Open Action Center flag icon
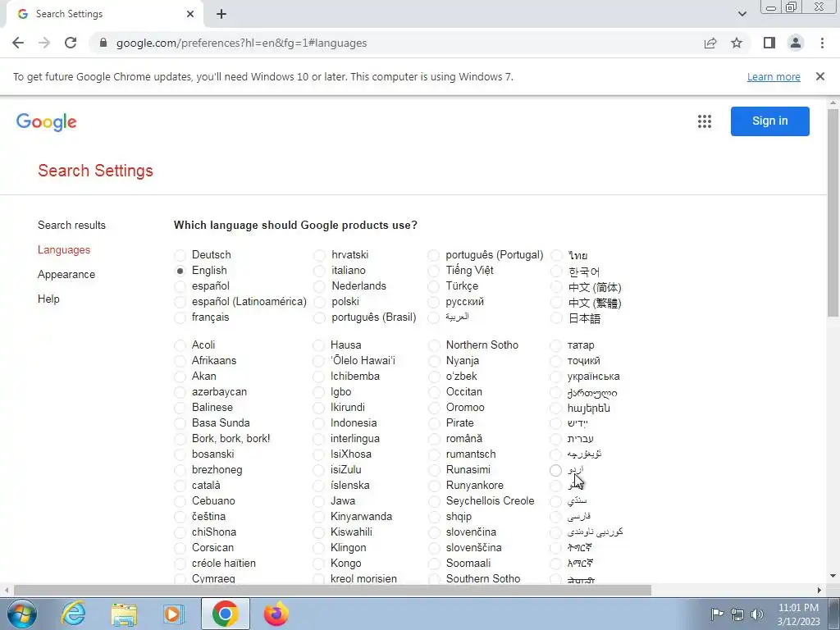This screenshot has width=840, height=630. tap(717, 614)
